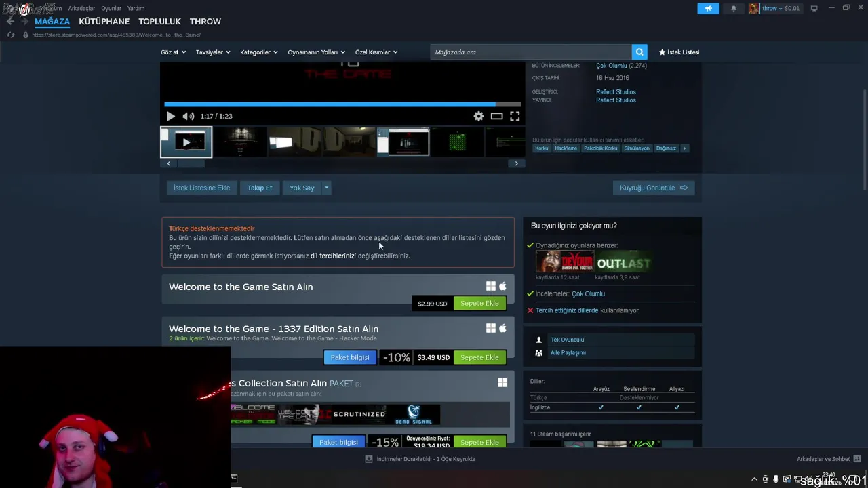Expand the Göz at dropdown
This screenshot has height=488, width=868.
(x=173, y=52)
